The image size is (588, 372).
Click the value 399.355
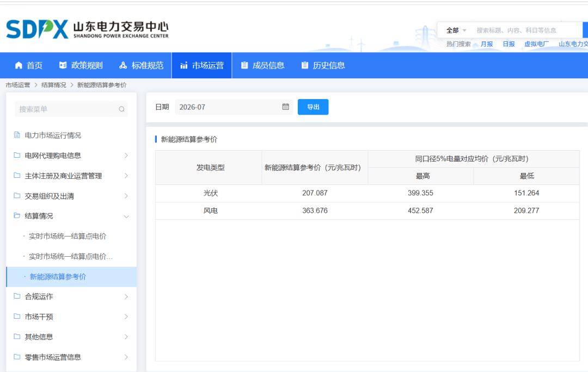point(420,193)
